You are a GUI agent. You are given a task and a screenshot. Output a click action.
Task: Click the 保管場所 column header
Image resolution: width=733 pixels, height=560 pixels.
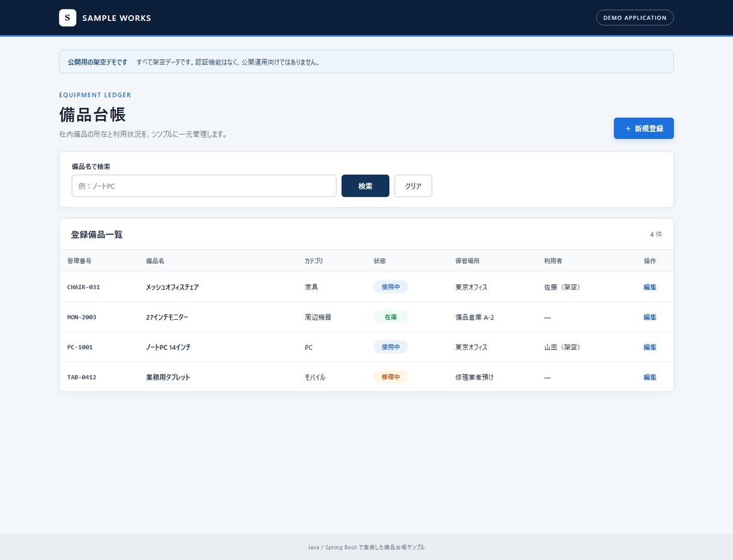pyautogui.click(x=467, y=261)
